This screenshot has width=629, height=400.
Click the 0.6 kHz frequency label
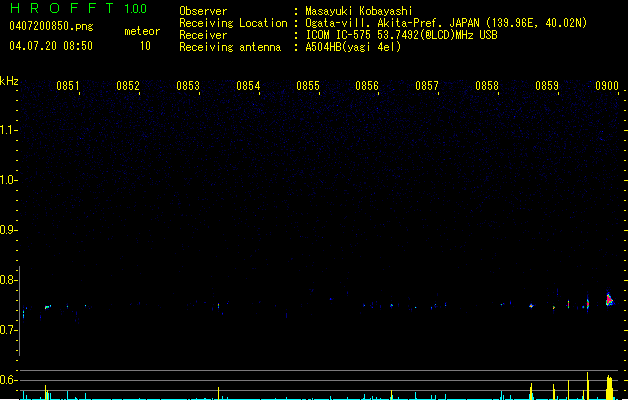(x=8, y=380)
